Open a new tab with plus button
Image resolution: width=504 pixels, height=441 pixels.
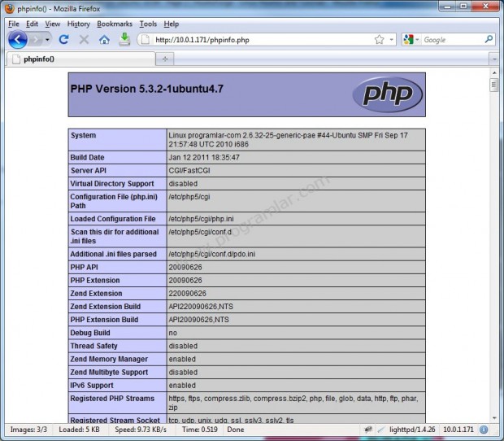coord(164,59)
